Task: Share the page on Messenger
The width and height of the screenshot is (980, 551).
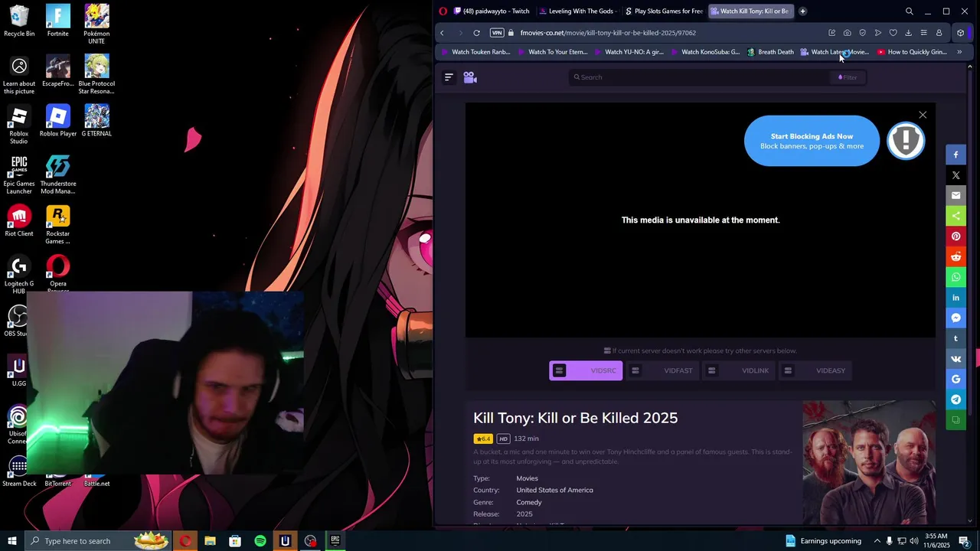Action: point(955,318)
